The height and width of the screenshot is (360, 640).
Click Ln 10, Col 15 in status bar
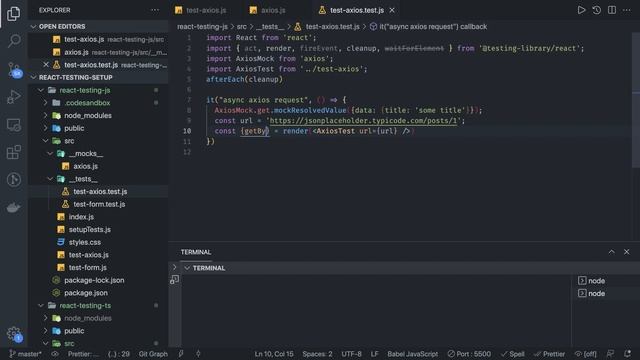tap(274, 354)
